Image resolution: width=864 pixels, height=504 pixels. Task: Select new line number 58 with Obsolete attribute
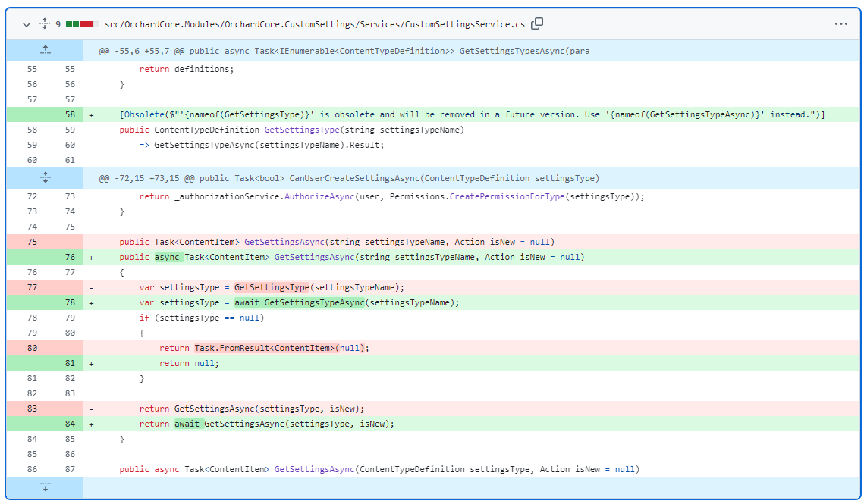[x=70, y=114]
